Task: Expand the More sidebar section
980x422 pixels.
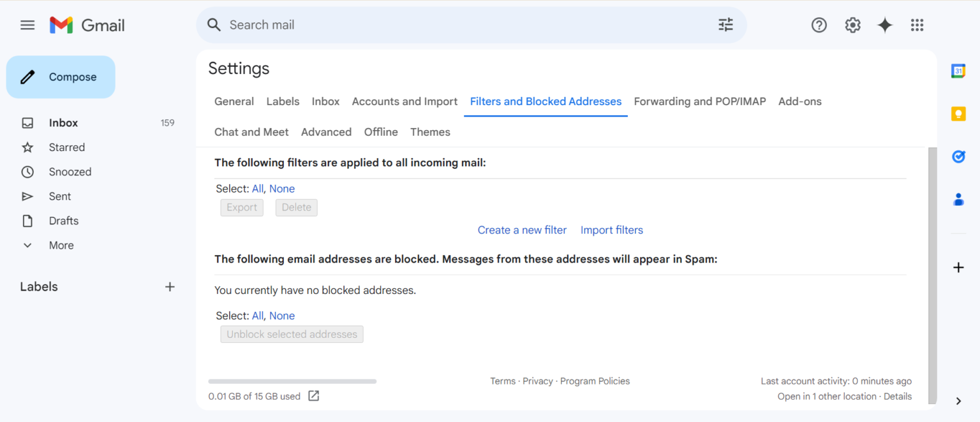Action: (61, 245)
